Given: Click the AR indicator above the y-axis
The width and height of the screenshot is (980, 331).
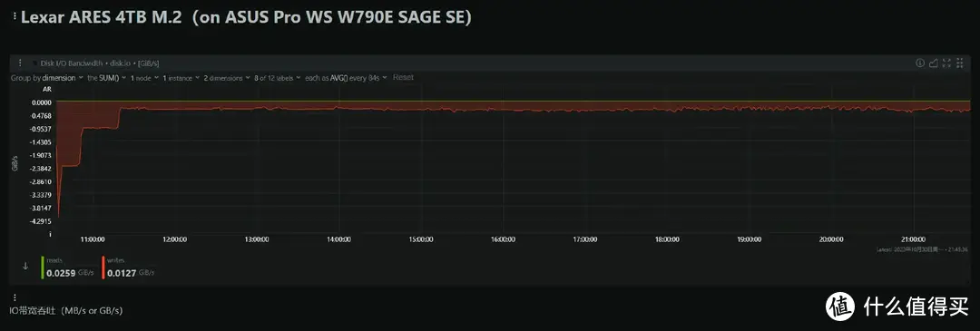Looking at the screenshot, I should (46, 89).
